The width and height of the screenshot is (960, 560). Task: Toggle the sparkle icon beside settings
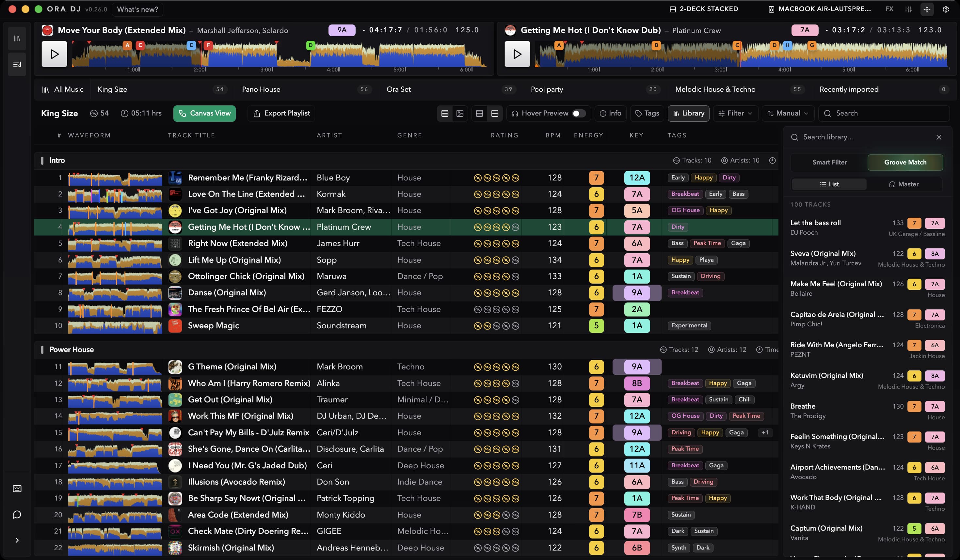[927, 9]
